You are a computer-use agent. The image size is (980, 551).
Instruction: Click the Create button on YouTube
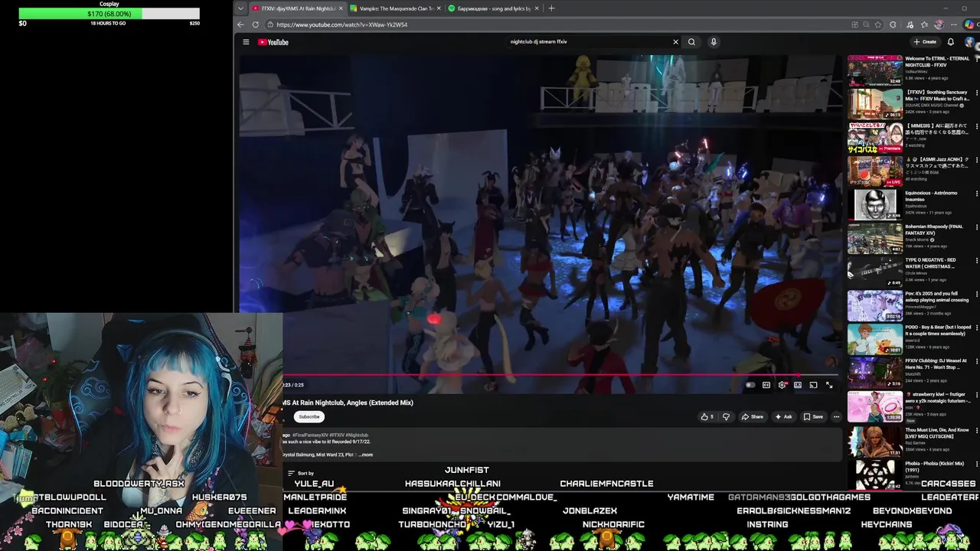925,42
